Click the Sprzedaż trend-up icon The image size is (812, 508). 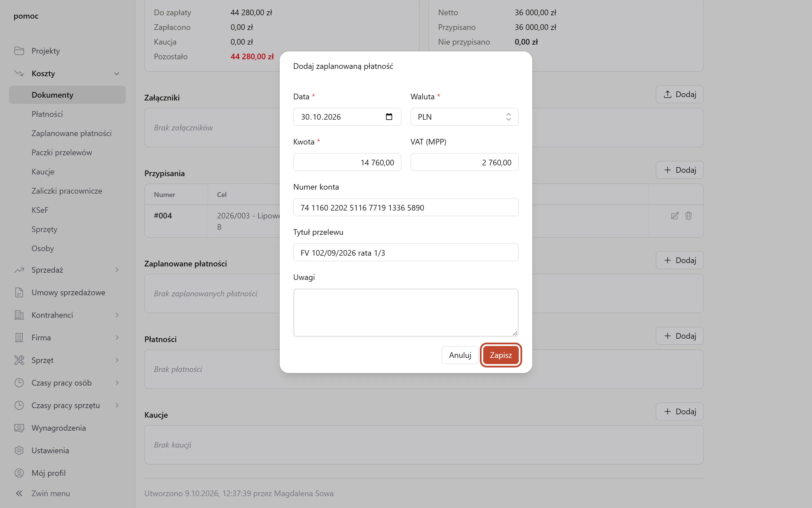pos(19,270)
